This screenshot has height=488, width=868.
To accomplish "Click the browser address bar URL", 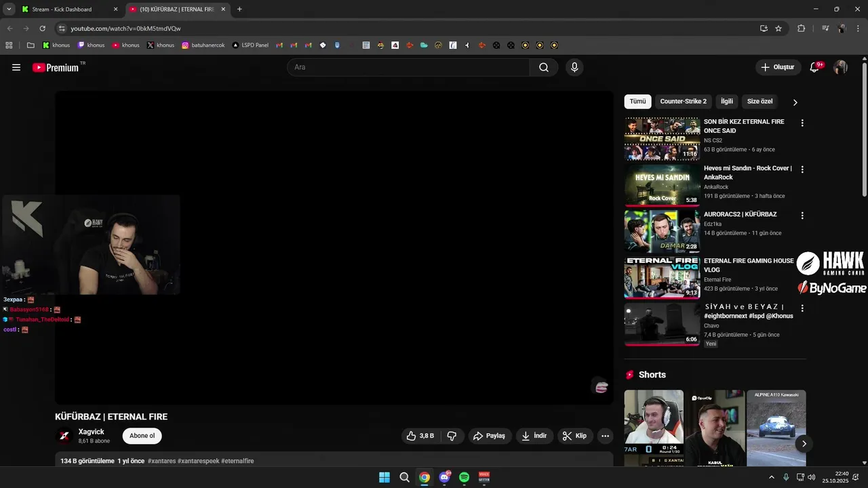I will 126,28.
